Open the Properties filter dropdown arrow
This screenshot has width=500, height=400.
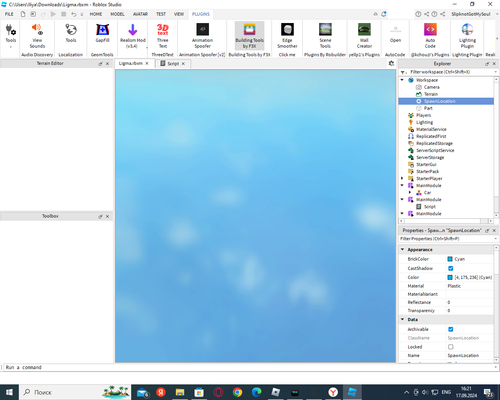(495, 239)
